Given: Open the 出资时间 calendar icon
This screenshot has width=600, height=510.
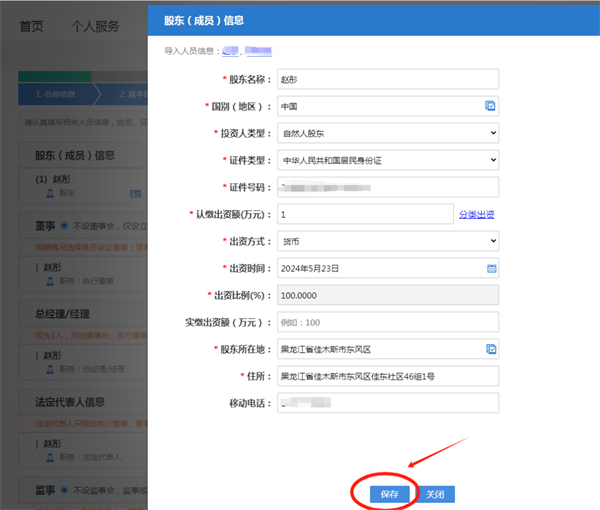Looking at the screenshot, I should (x=491, y=268).
